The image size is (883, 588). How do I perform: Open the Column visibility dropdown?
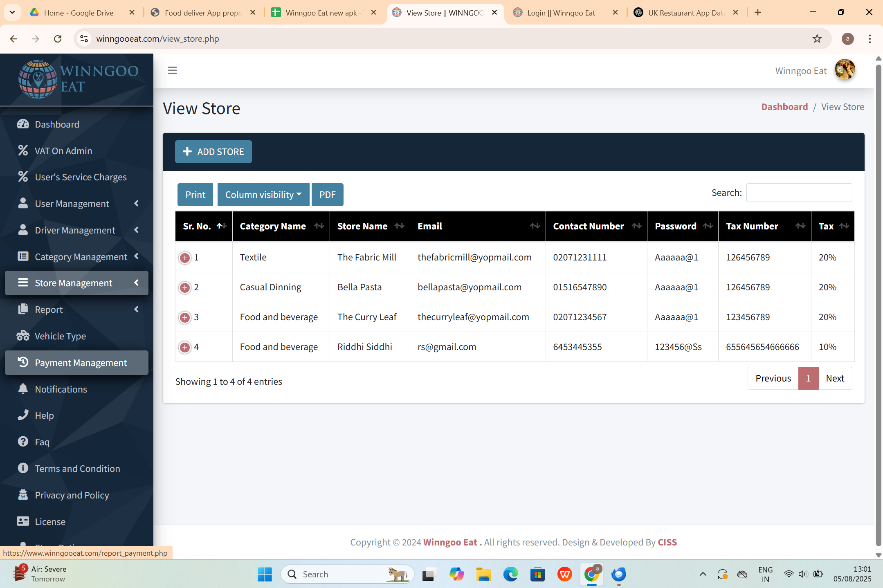tap(263, 195)
